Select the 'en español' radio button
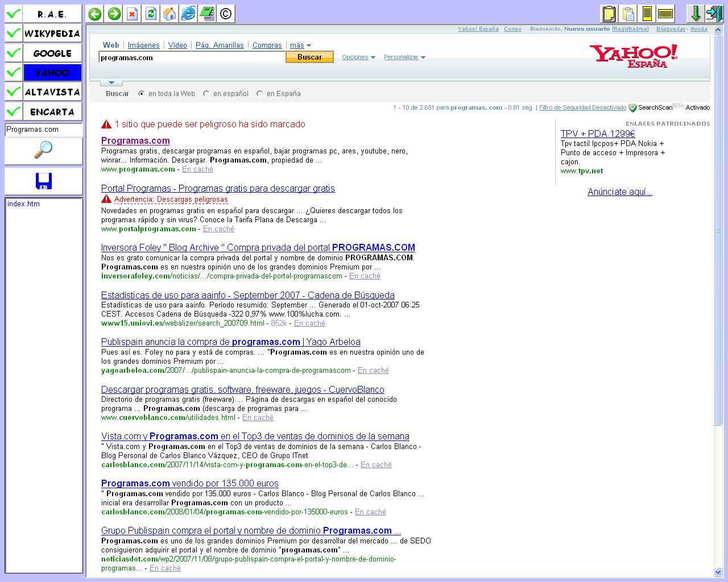The image size is (728, 582). coord(206,94)
